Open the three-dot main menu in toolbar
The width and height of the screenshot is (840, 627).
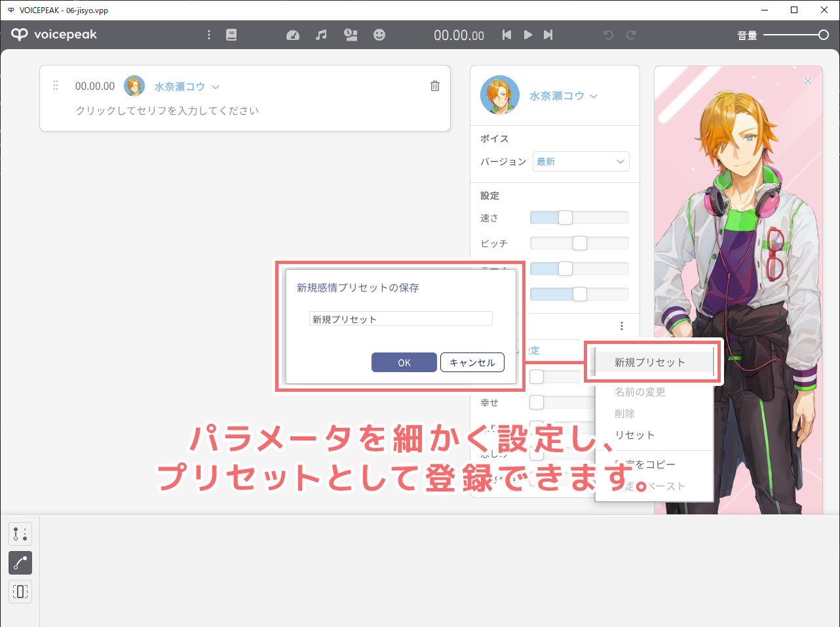pos(209,35)
